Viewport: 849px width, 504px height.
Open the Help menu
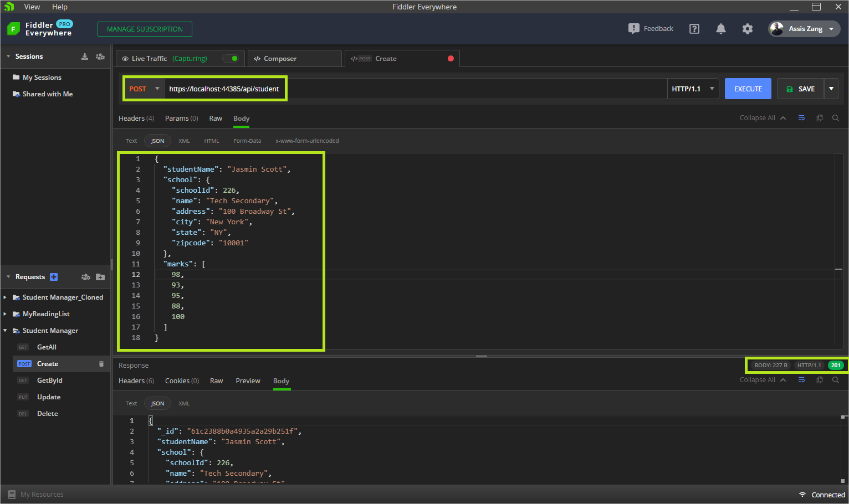pyautogui.click(x=60, y=7)
